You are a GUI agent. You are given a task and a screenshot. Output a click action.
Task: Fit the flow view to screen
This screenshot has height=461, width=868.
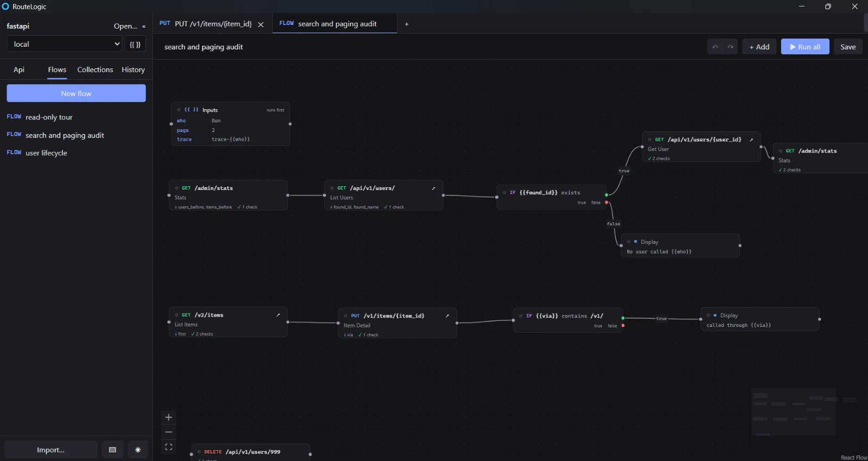(169, 447)
